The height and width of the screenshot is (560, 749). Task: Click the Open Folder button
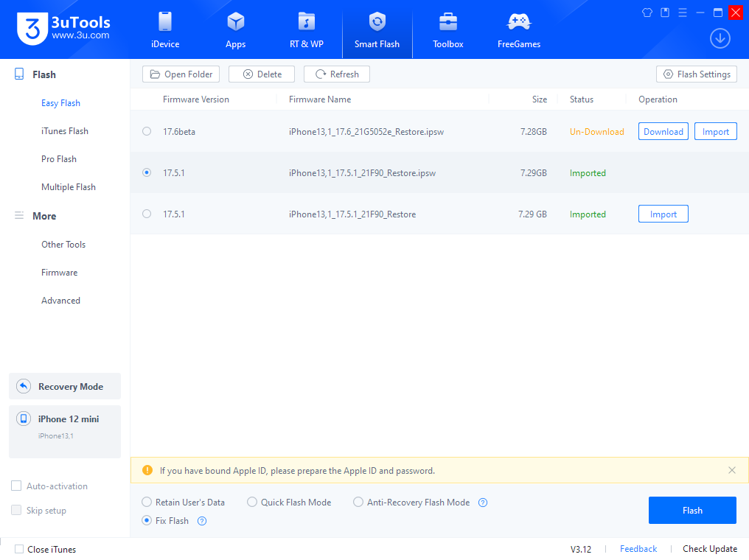click(x=181, y=74)
